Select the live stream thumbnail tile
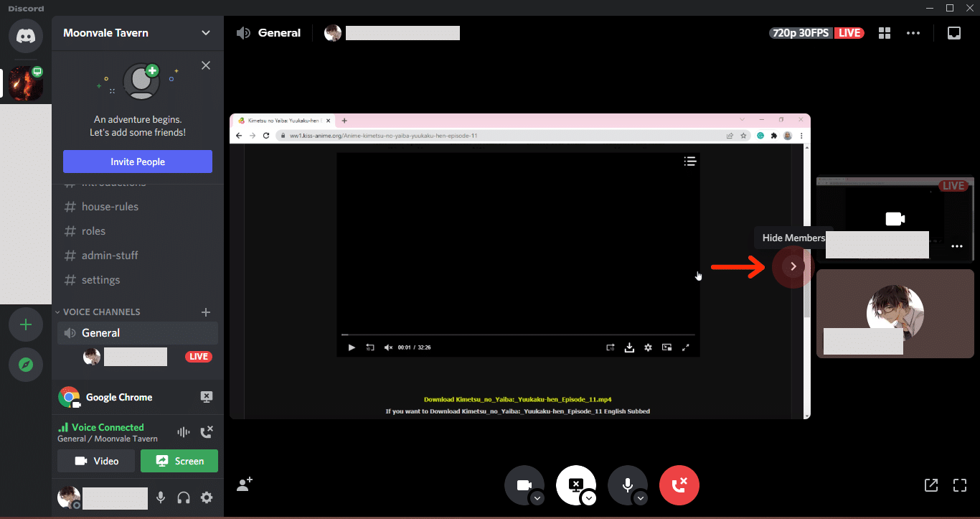Image resolution: width=980 pixels, height=519 pixels. (x=895, y=219)
